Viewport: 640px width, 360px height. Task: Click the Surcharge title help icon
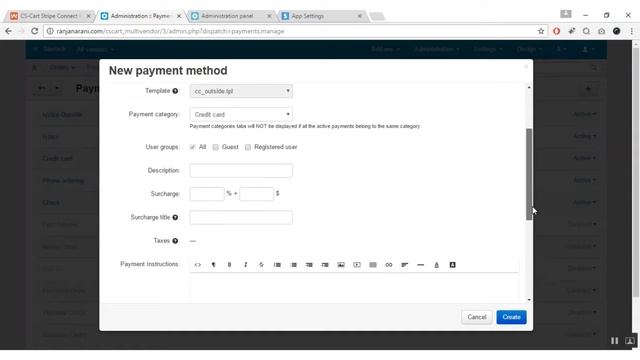(175, 218)
